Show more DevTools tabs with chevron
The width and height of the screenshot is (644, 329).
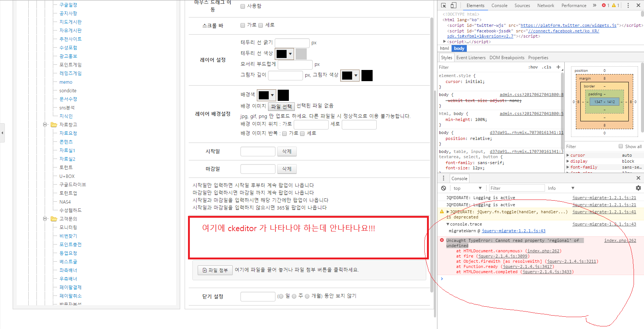tap(594, 5)
